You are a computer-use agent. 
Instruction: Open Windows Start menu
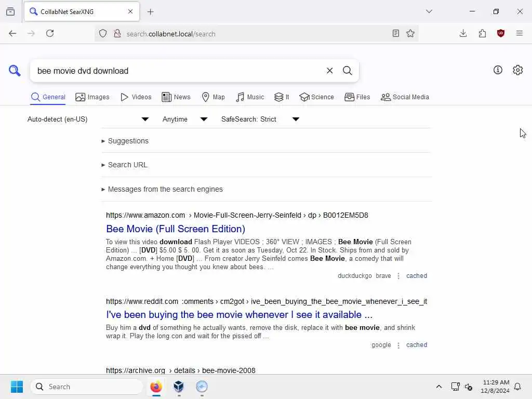pyautogui.click(x=17, y=387)
